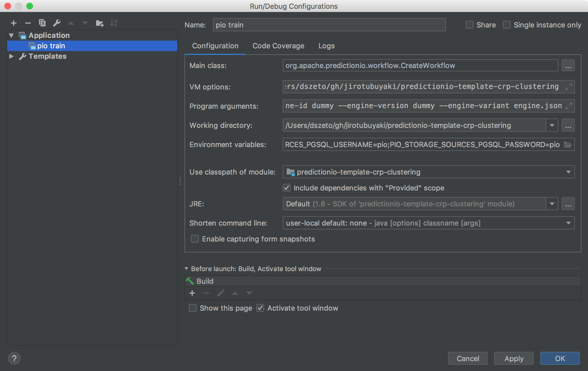Open the help question mark button
Viewport: 588px width, 371px height.
click(14, 358)
